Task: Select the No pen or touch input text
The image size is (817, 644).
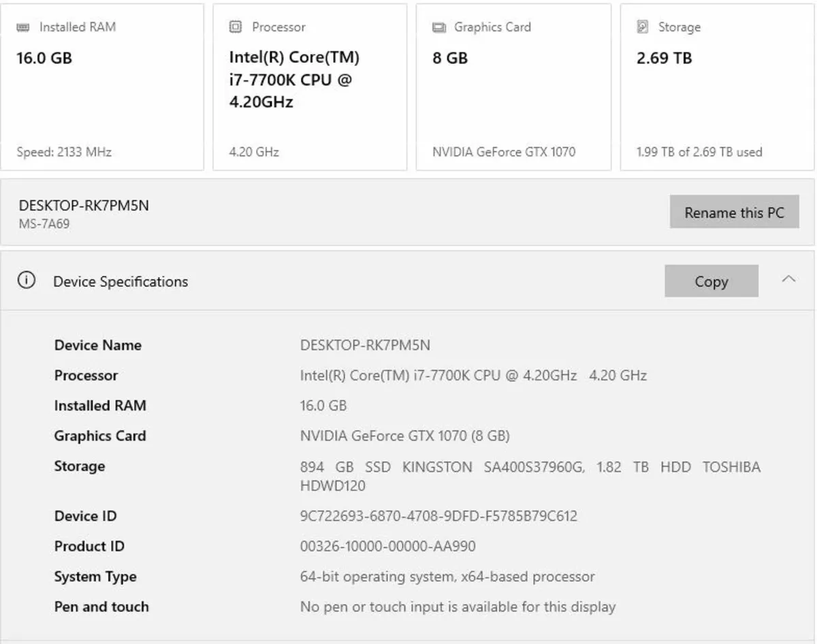Action: click(x=458, y=607)
